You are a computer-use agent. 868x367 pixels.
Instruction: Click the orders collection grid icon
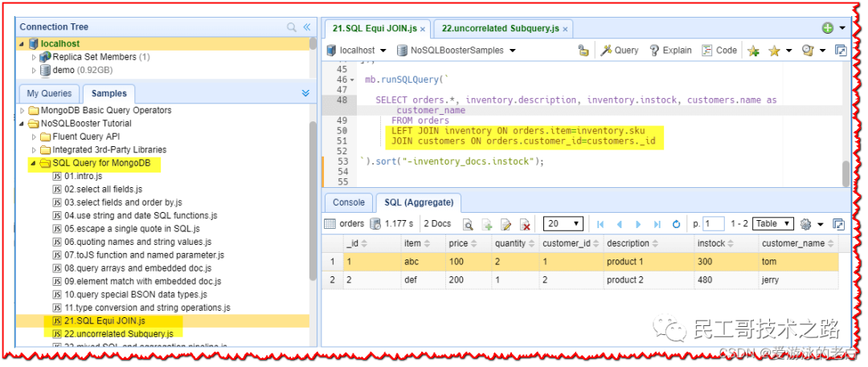[x=330, y=224]
